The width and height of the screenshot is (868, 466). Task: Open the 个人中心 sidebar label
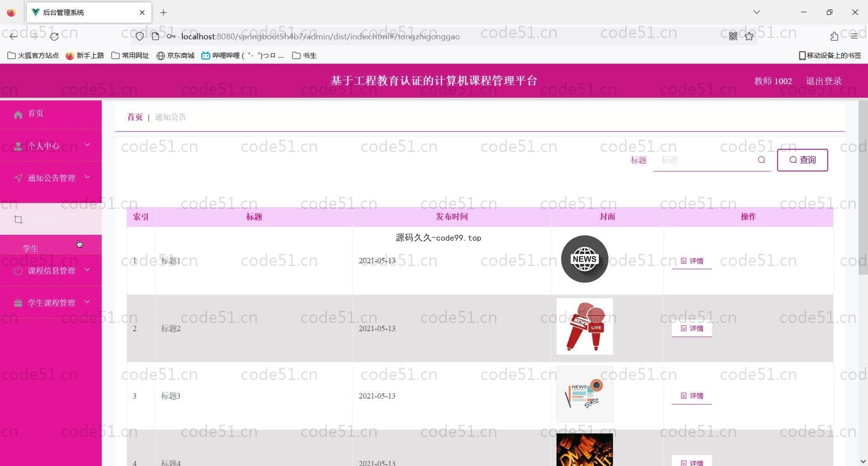point(44,146)
